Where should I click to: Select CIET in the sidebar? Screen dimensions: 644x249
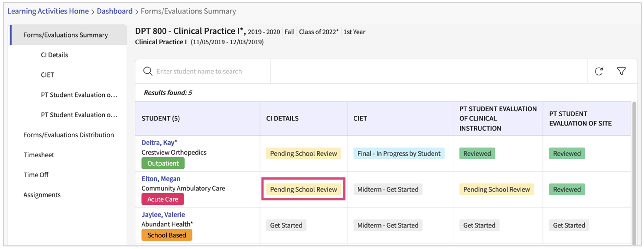pos(47,75)
